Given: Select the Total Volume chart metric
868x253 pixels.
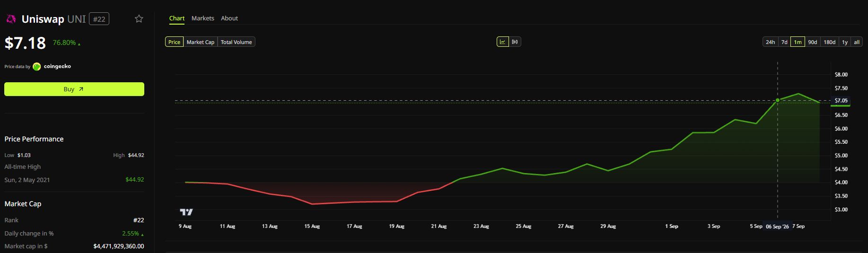Looking at the screenshot, I should pos(237,42).
